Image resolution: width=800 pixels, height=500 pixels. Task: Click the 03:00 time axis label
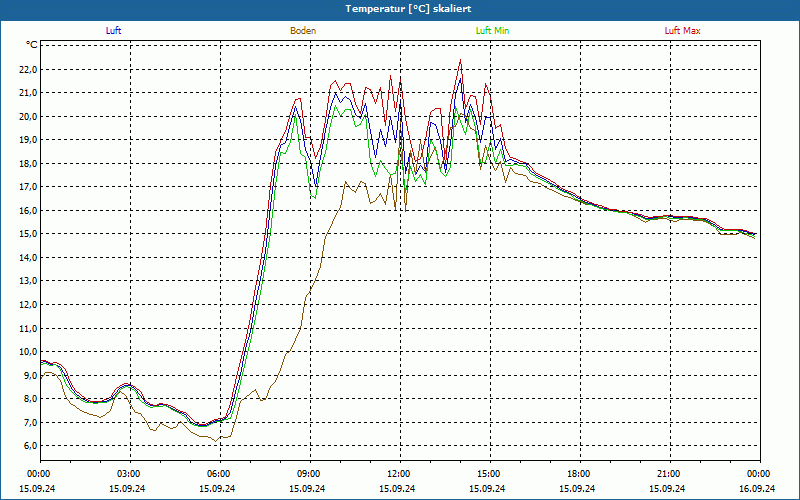[130, 474]
